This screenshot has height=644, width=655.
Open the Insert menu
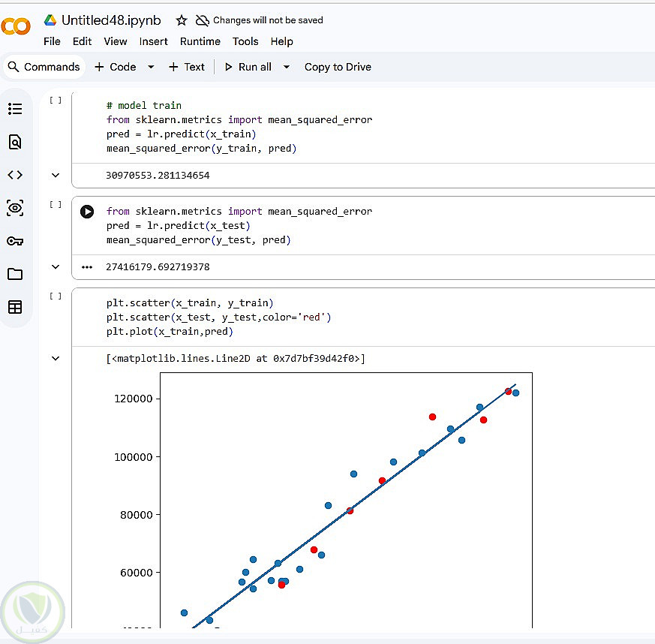153,41
